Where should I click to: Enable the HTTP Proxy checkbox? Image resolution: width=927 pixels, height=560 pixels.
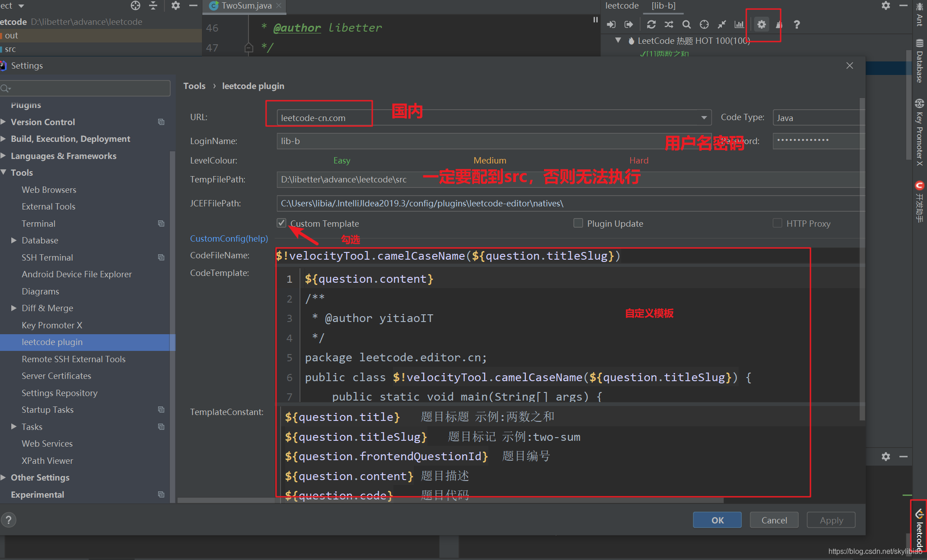point(777,223)
